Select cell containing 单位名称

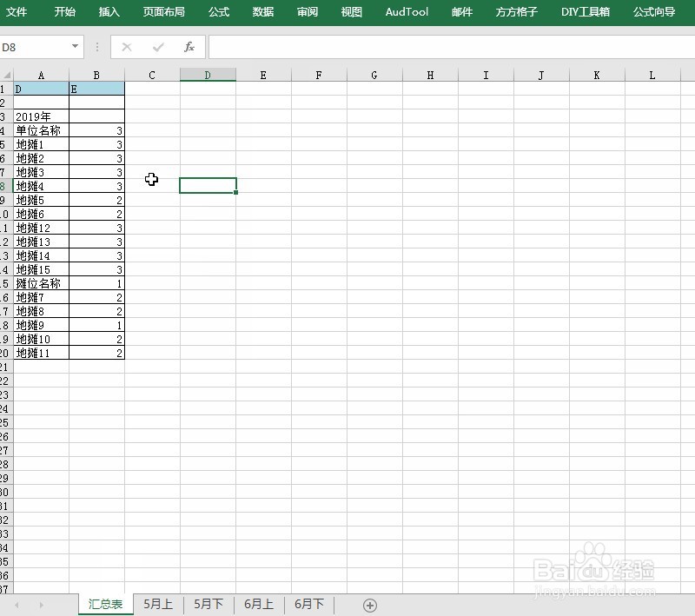pos(41,130)
